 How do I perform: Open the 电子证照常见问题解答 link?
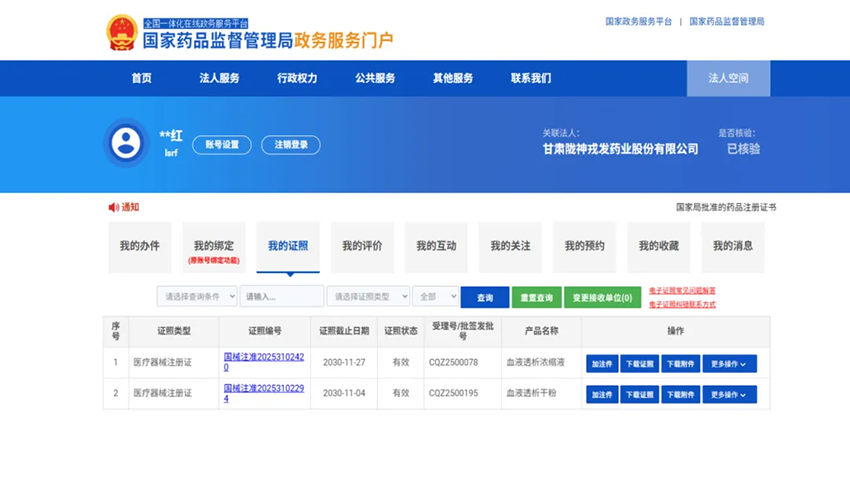click(682, 291)
